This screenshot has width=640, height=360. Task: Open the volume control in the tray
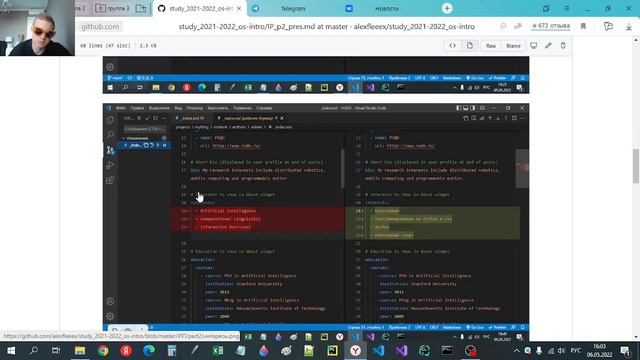(x=561, y=351)
